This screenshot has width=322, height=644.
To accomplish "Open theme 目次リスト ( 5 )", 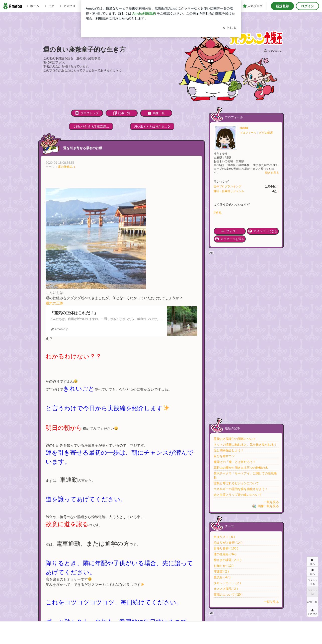I will [224, 537].
